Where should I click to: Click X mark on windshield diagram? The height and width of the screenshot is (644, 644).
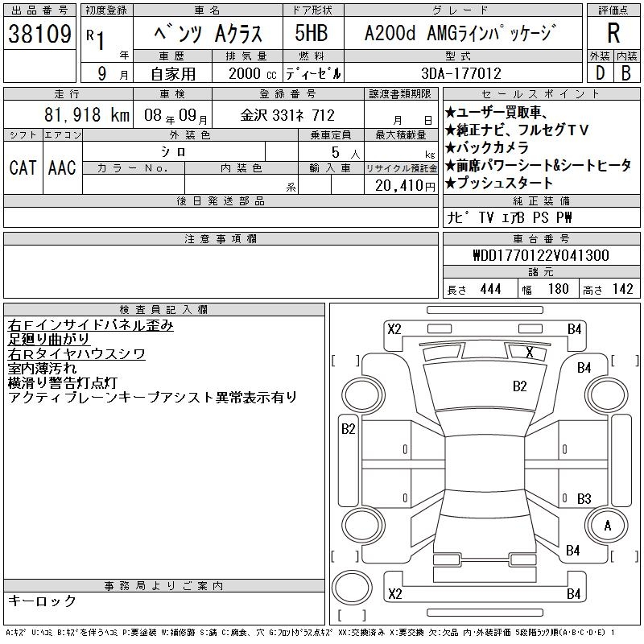530,352
